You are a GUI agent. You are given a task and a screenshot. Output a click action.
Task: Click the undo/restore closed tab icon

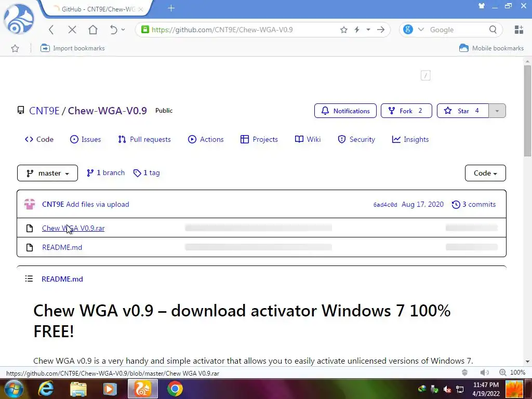114,30
